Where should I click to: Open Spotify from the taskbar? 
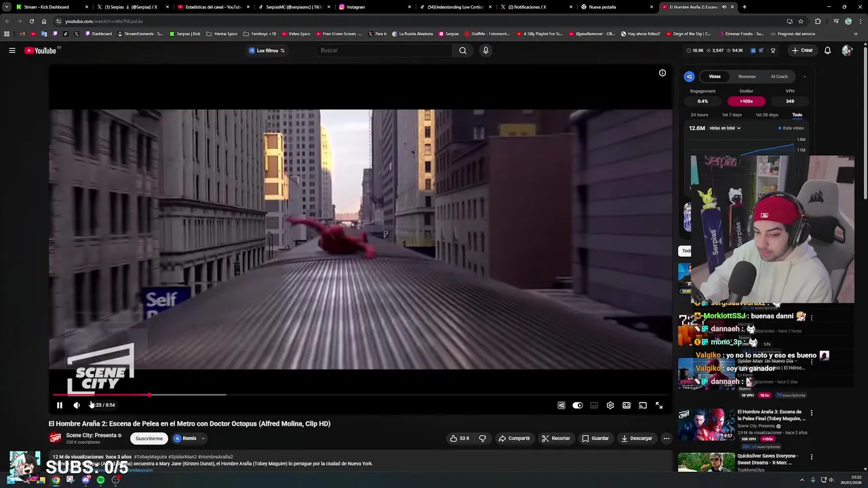click(100, 480)
